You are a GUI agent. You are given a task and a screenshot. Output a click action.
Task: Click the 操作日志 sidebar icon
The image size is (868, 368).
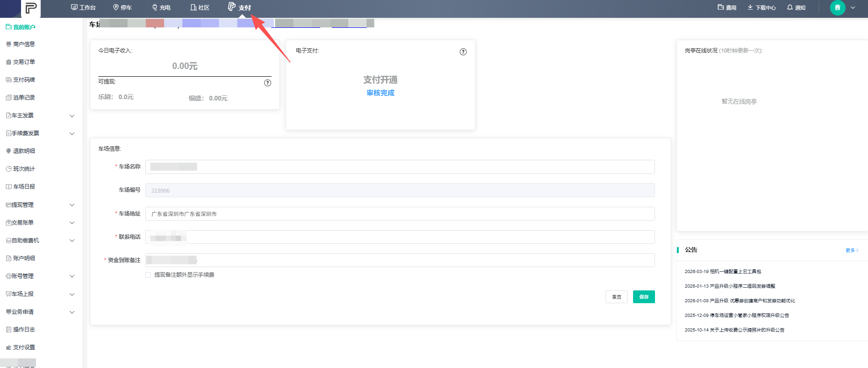tap(9, 330)
